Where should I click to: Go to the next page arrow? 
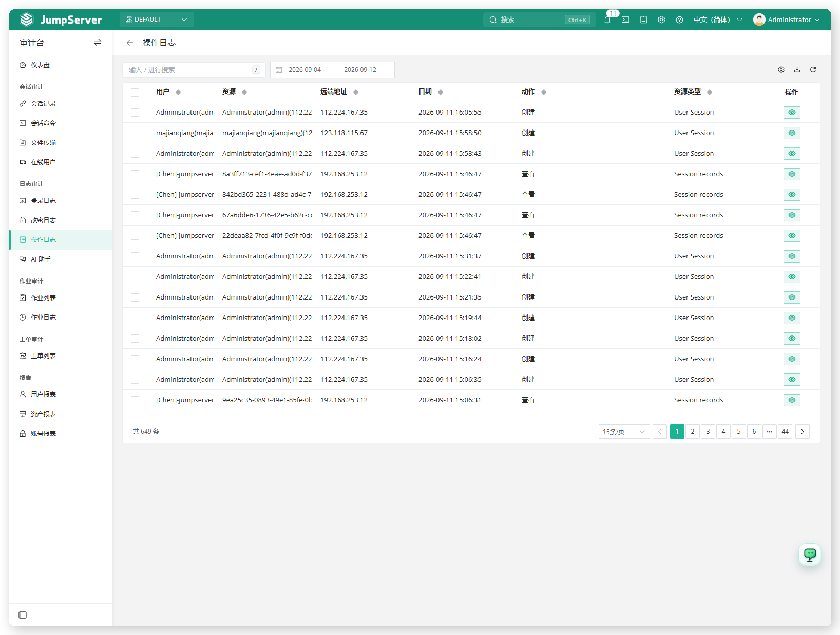(x=802, y=432)
